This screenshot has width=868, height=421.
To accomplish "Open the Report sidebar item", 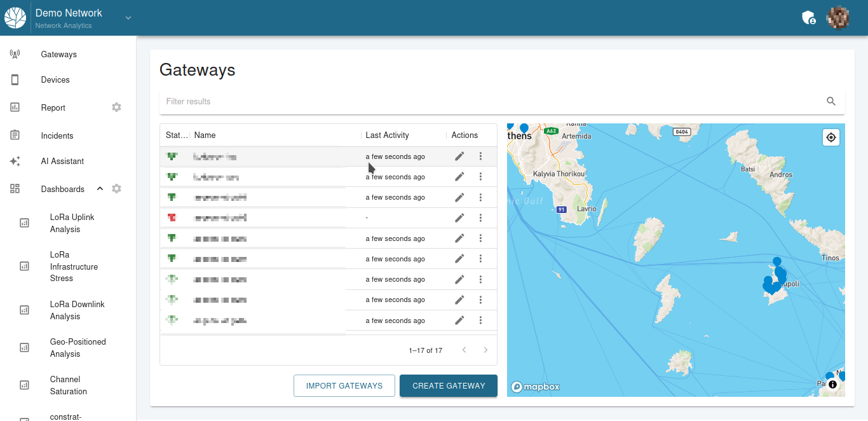I will tap(53, 107).
